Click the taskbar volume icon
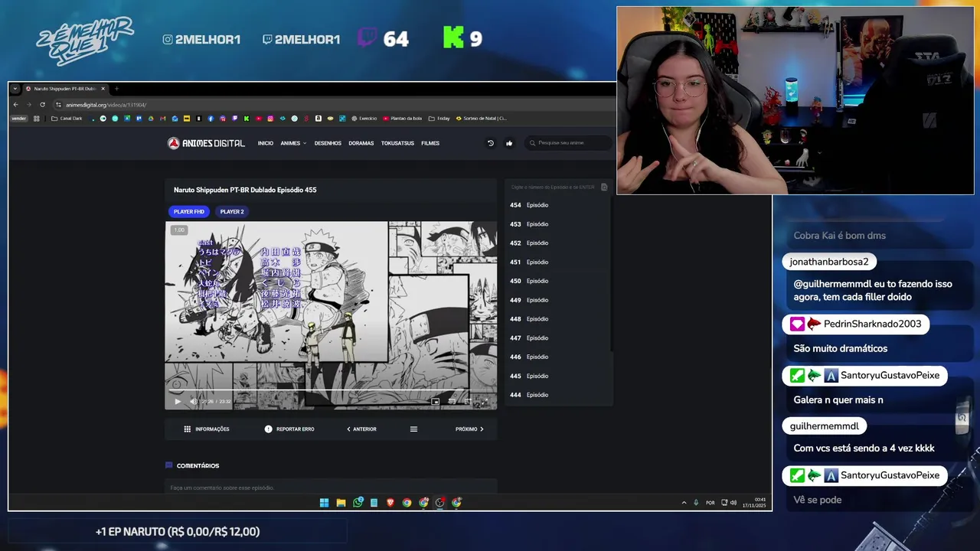 pos(733,503)
